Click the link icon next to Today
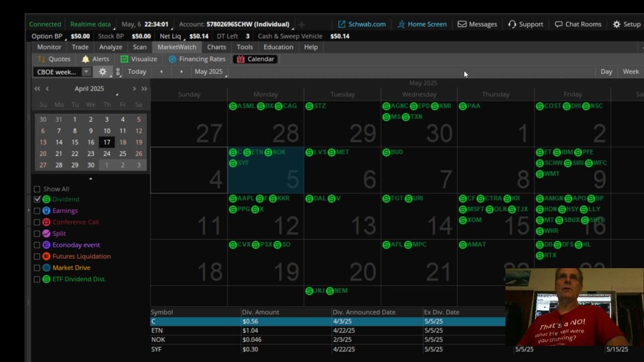This screenshot has height=362, width=644. [118, 72]
